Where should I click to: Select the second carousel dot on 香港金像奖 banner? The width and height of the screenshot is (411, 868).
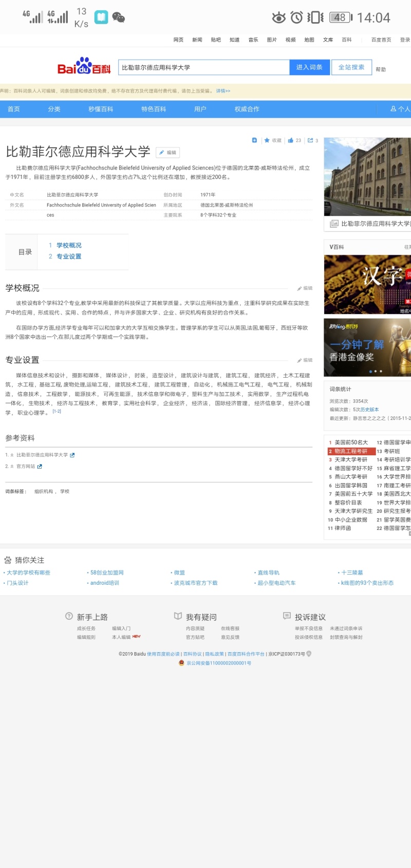click(x=376, y=371)
